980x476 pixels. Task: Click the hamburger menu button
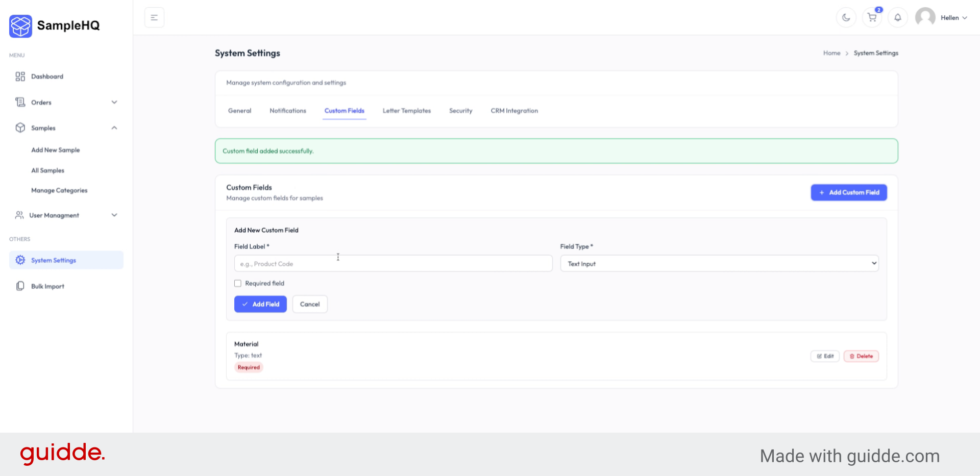pos(154,17)
